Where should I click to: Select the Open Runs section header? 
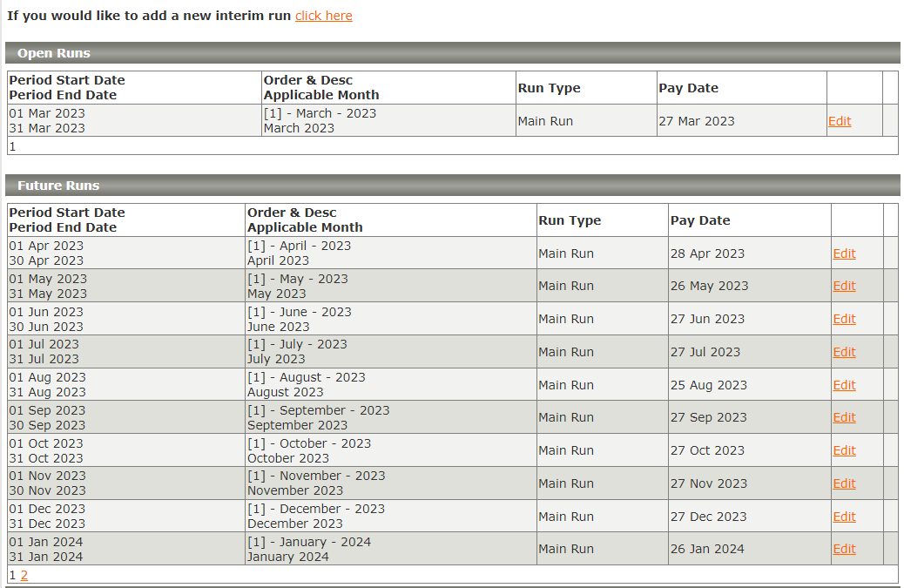[x=54, y=53]
